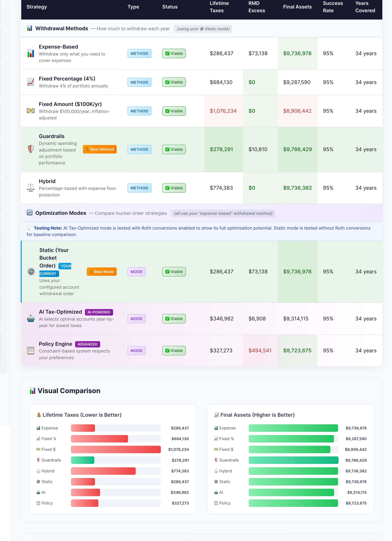
Task: Click the MODE tag on Policy Engine row
Action: click(x=136, y=350)
